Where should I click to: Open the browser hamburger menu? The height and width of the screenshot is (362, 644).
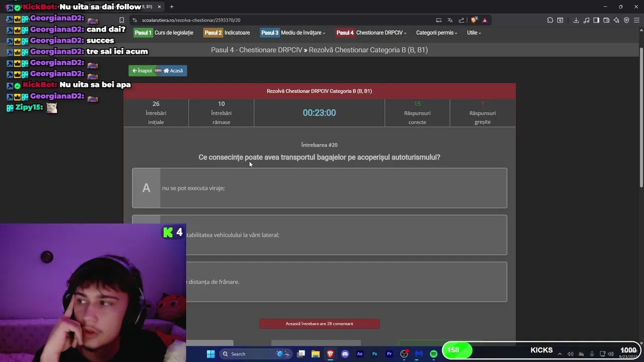pos(636,20)
